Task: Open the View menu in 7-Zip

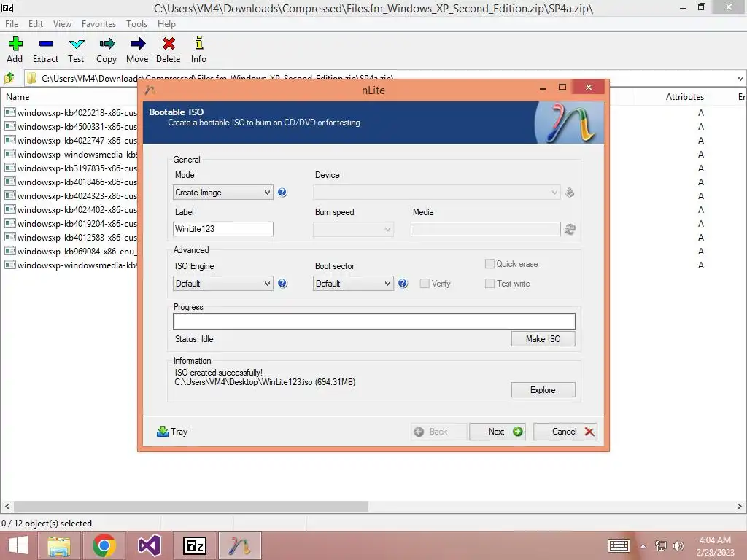Action: click(63, 24)
